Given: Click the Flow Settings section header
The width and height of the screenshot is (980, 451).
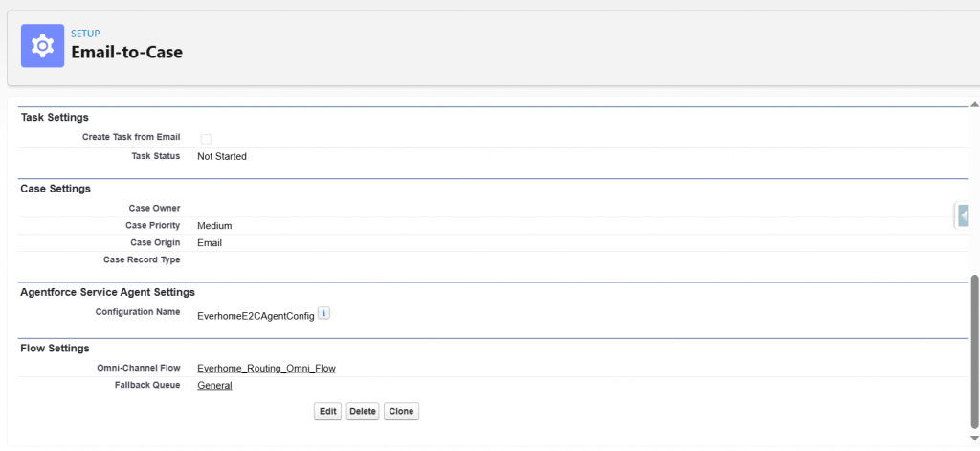Looking at the screenshot, I should tap(55, 348).
